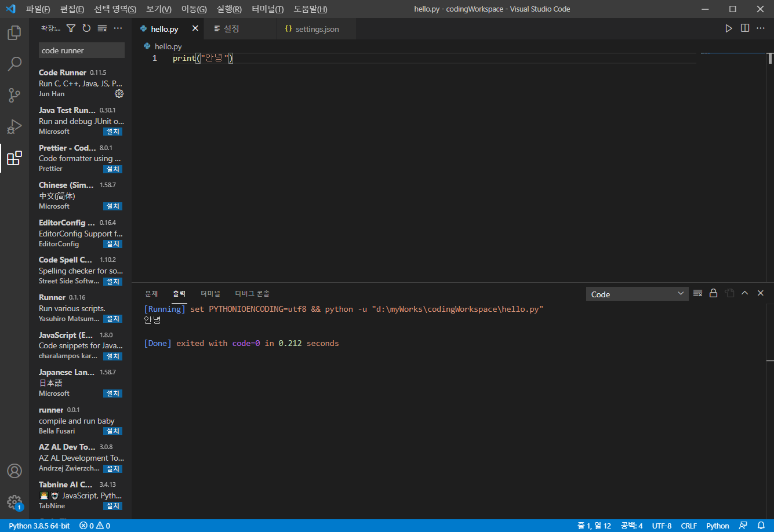
Task: Install the EditorConfig extension
Action: [112, 244]
